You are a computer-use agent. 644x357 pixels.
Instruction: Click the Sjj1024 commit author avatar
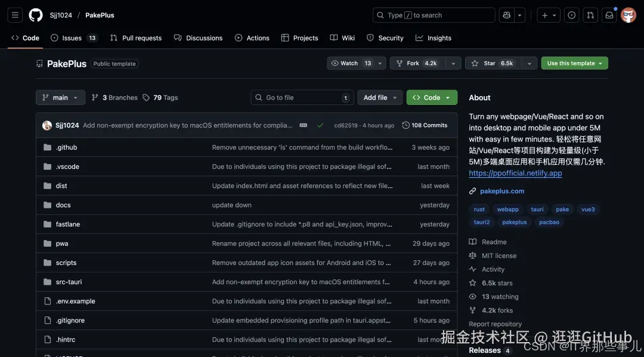[47, 125]
